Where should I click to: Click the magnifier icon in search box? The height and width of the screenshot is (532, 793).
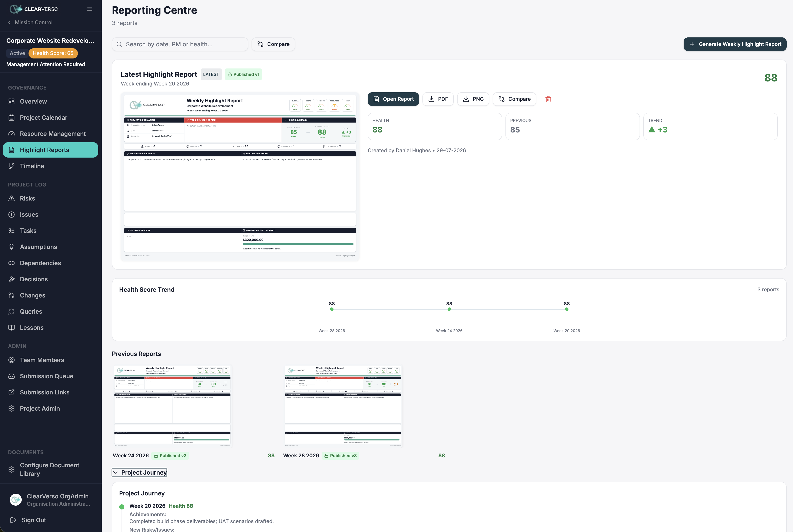coord(119,44)
